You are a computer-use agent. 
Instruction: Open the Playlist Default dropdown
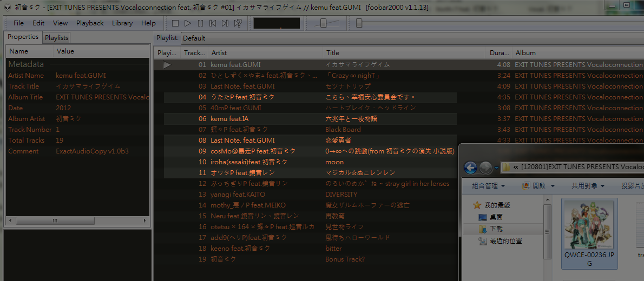click(412, 38)
